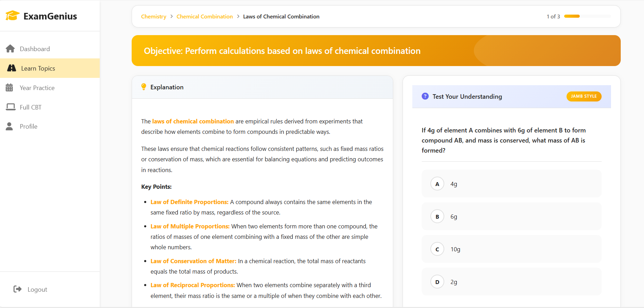Open the Dashboard menu item

50,49
